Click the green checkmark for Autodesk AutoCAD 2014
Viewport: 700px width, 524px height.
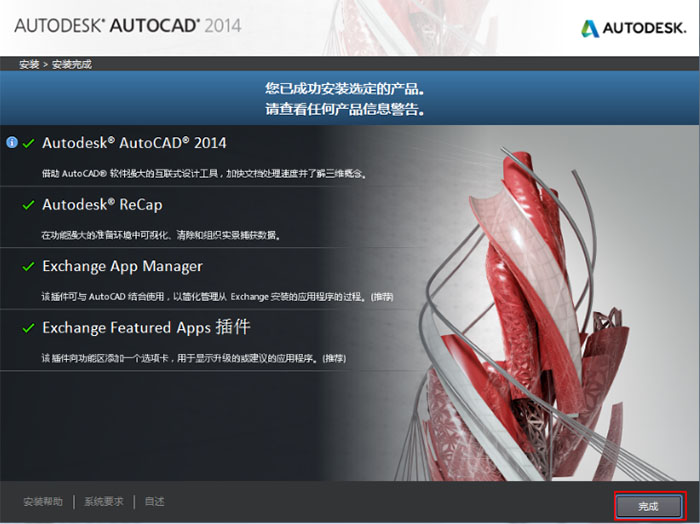tap(29, 143)
